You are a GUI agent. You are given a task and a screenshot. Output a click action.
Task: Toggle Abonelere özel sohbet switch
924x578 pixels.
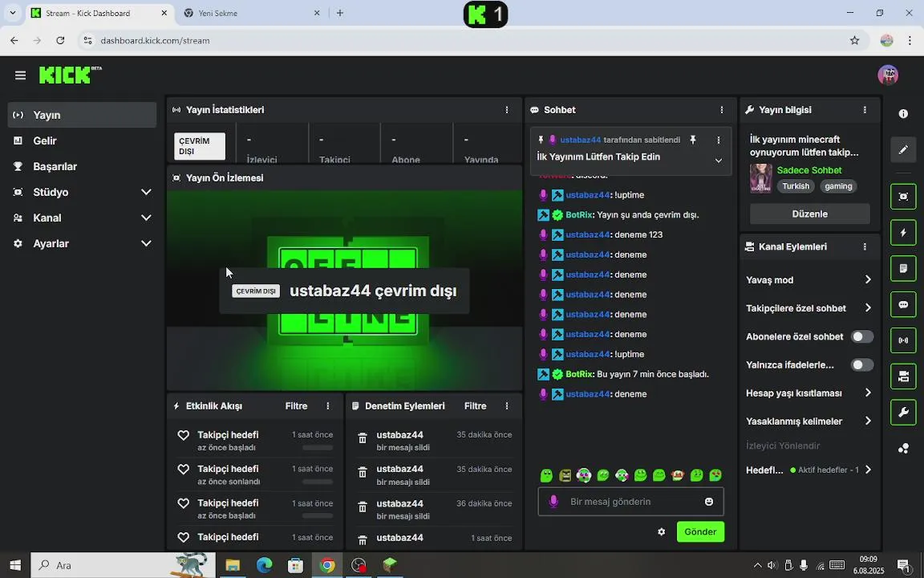[862, 337]
